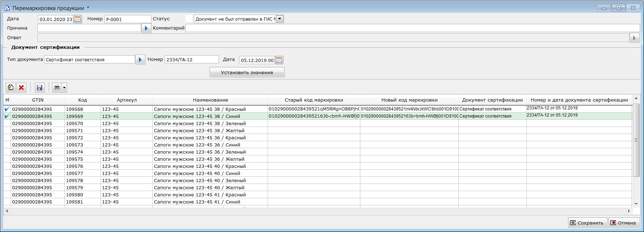Click the window title bar application icon
Viewport: 644px width, 232px height.
coord(7,8)
